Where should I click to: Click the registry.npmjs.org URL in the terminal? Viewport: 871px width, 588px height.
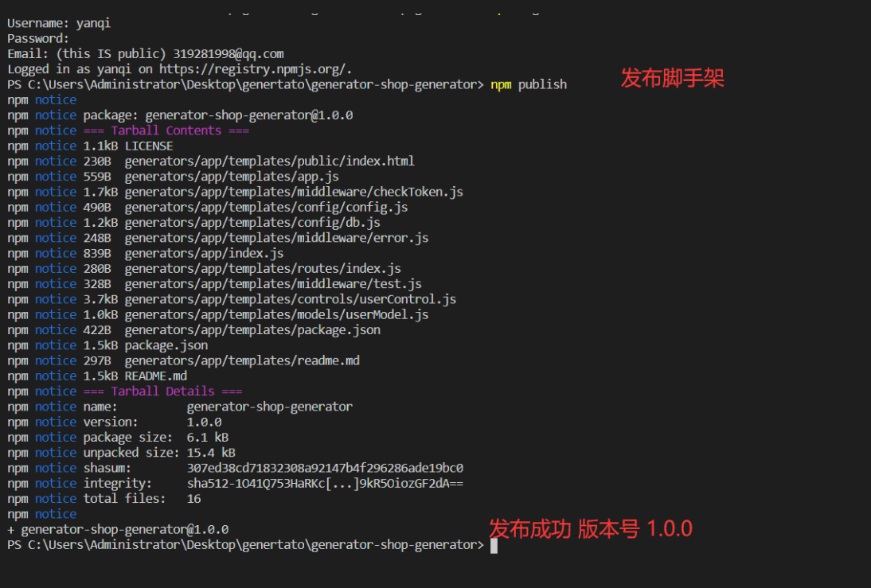click(255, 69)
